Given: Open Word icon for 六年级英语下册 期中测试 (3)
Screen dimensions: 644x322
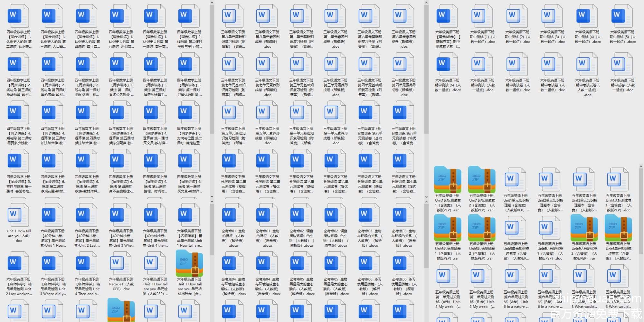Looking at the screenshot, I should pos(552,16).
